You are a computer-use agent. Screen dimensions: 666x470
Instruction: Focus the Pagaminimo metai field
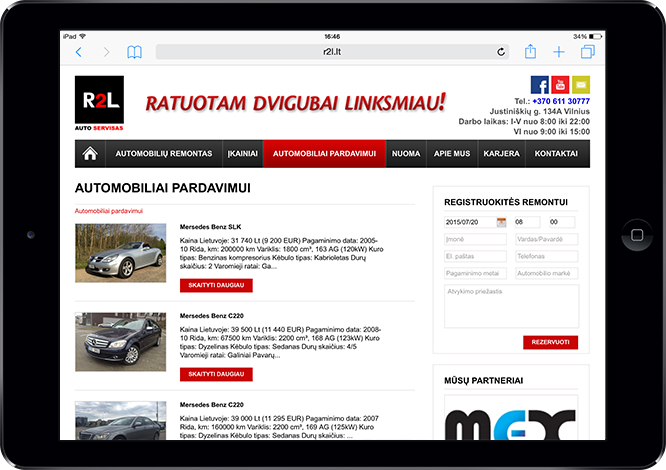pos(475,273)
